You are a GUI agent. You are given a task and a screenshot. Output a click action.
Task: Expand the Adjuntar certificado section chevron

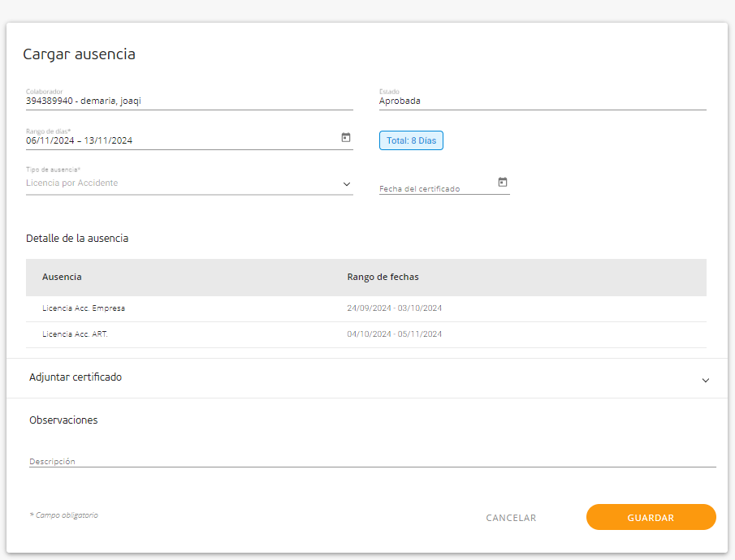pos(706,380)
